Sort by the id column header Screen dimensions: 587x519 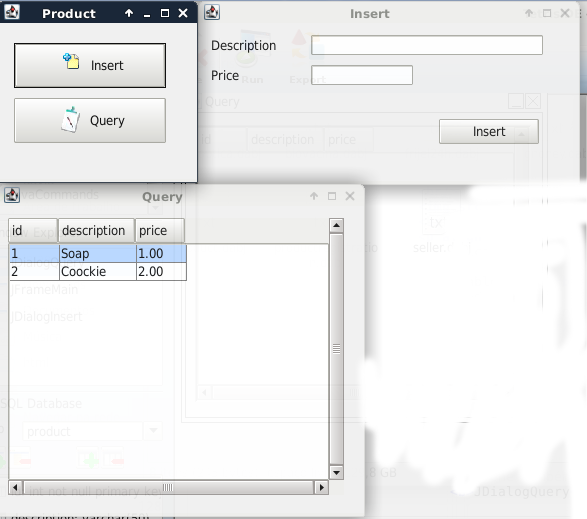33,231
